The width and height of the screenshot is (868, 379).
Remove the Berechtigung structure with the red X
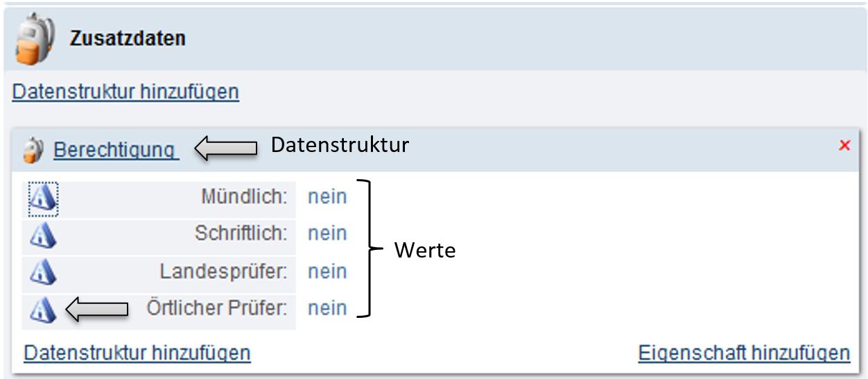[844, 145]
